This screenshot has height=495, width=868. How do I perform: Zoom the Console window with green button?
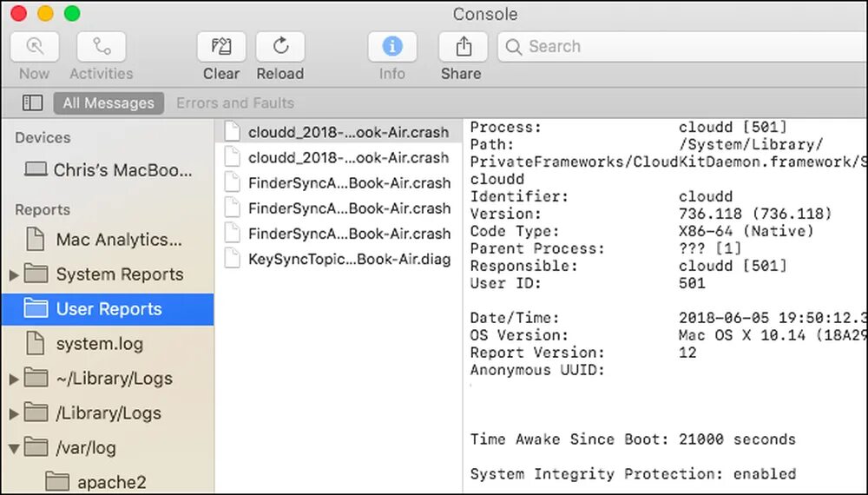[x=72, y=13]
